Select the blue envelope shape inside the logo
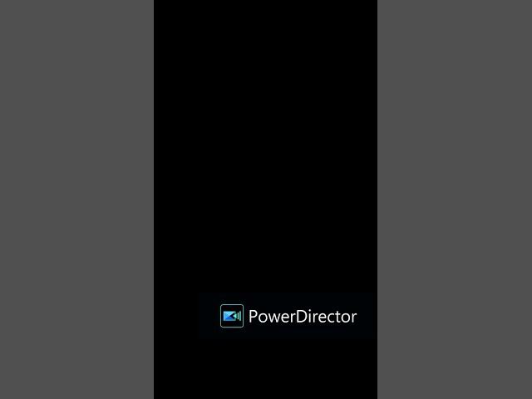The height and width of the screenshot is (399, 532). click(229, 316)
